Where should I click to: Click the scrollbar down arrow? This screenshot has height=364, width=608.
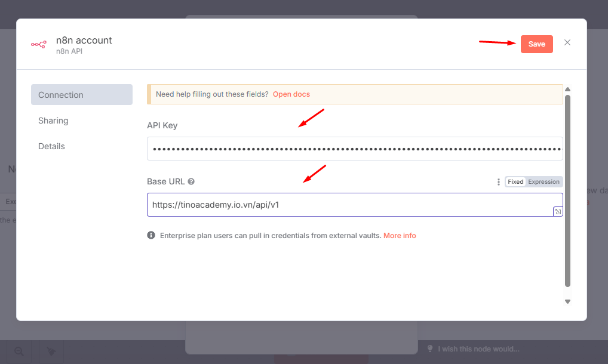coord(567,302)
